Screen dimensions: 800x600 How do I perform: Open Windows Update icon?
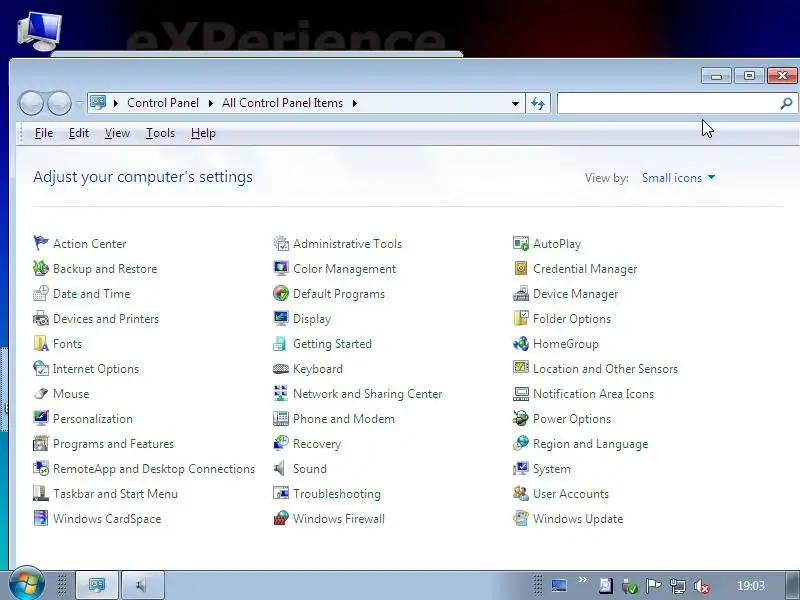[520, 518]
